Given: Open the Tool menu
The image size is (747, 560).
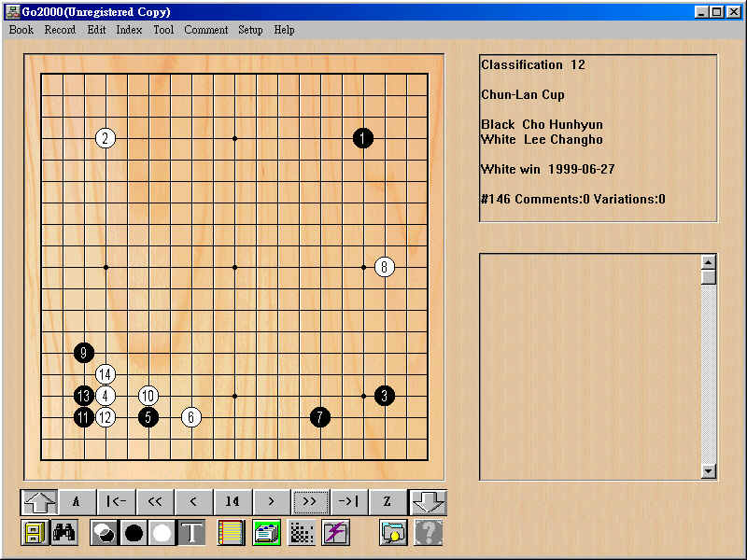Looking at the screenshot, I should coord(163,30).
